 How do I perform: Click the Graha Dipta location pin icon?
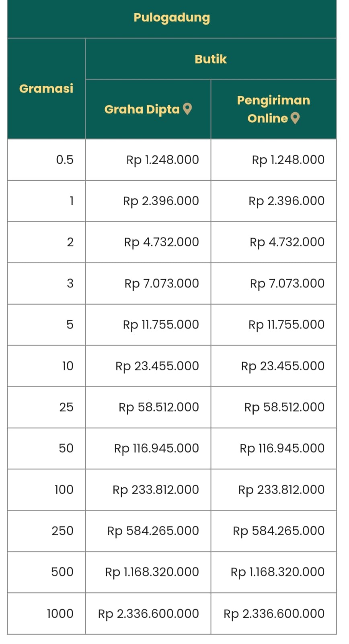pyautogui.click(x=187, y=109)
